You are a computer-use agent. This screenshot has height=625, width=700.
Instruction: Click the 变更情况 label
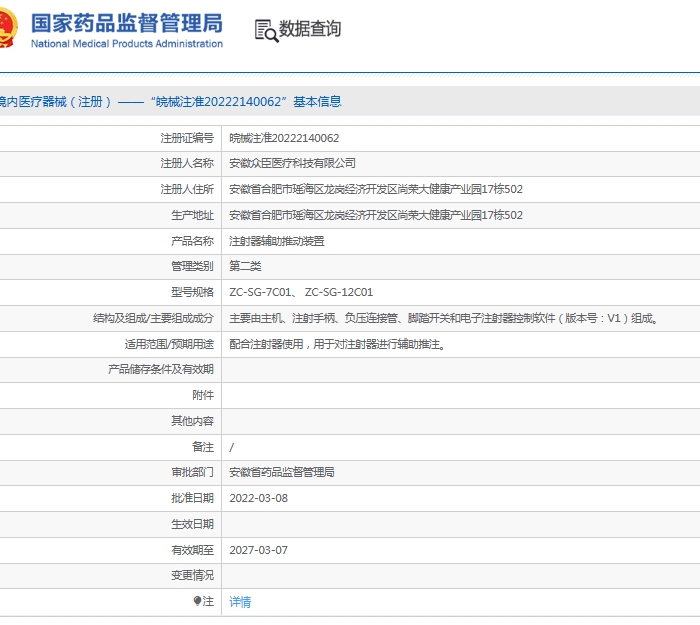point(192,575)
